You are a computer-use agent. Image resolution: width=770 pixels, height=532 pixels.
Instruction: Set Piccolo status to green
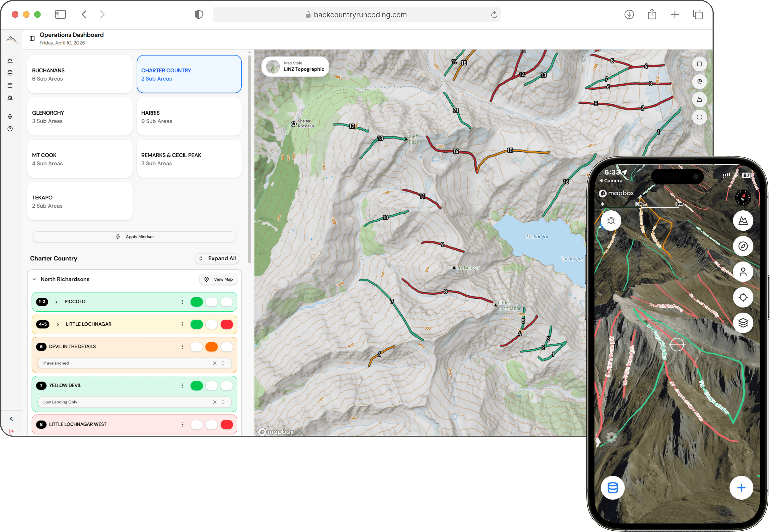[197, 302]
